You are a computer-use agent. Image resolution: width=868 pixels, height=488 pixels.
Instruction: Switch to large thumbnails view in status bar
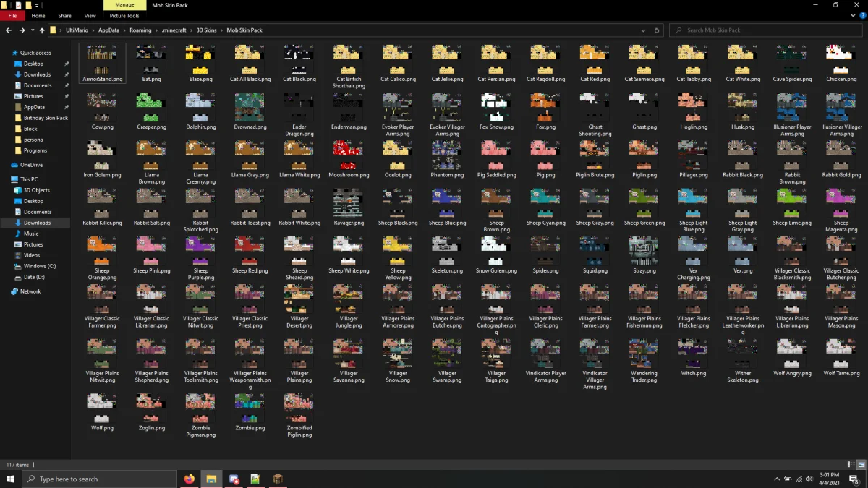pyautogui.click(x=861, y=464)
